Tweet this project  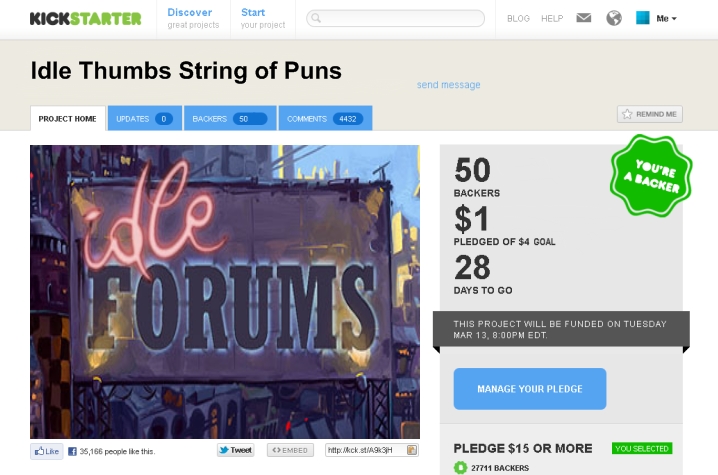[236, 451]
